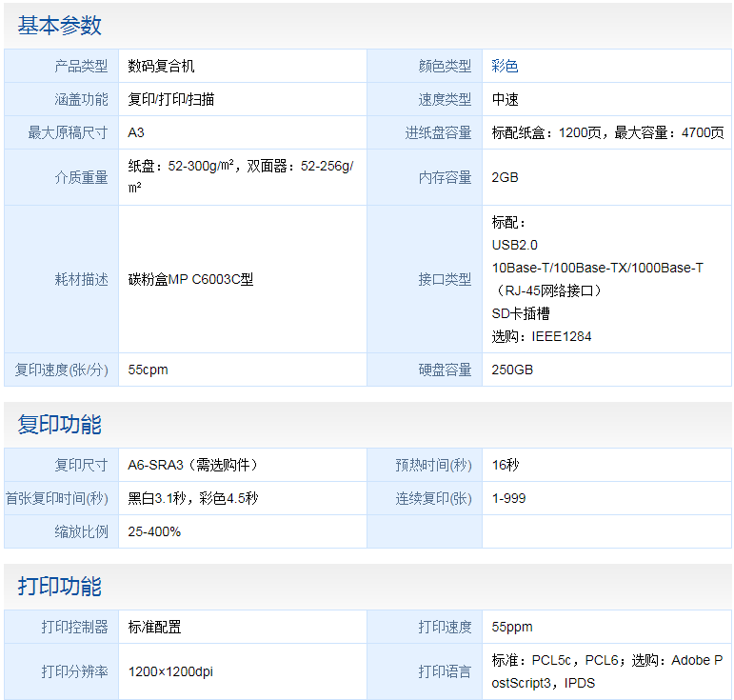Select the 25-400% zoom ratio value
The height and width of the screenshot is (700, 734).
click(x=154, y=531)
